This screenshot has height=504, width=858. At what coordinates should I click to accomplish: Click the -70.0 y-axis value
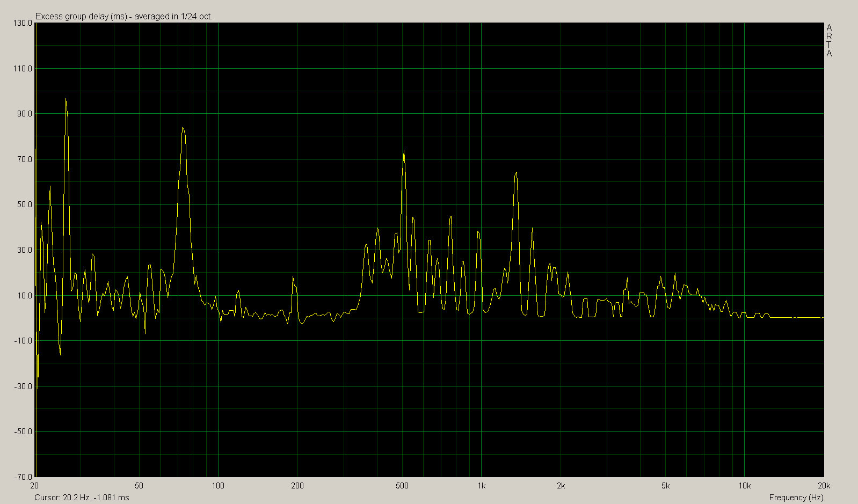pyautogui.click(x=24, y=477)
